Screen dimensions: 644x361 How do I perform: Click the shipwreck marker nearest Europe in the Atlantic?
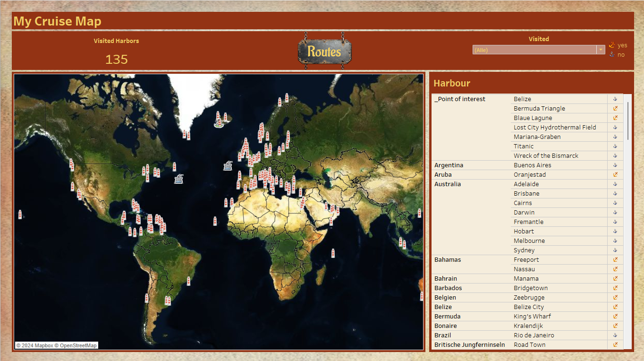pyautogui.click(x=228, y=165)
